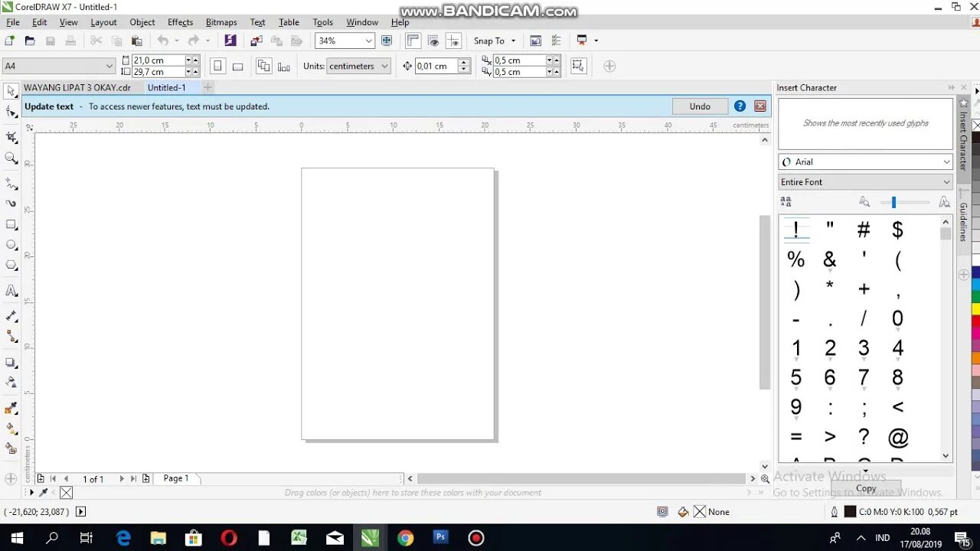Open CorelDRAW from Windows taskbar

370,538
